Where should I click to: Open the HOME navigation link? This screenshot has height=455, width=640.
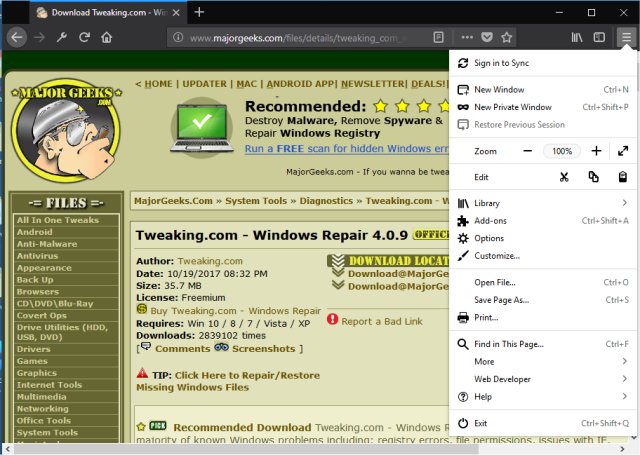click(x=158, y=84)
